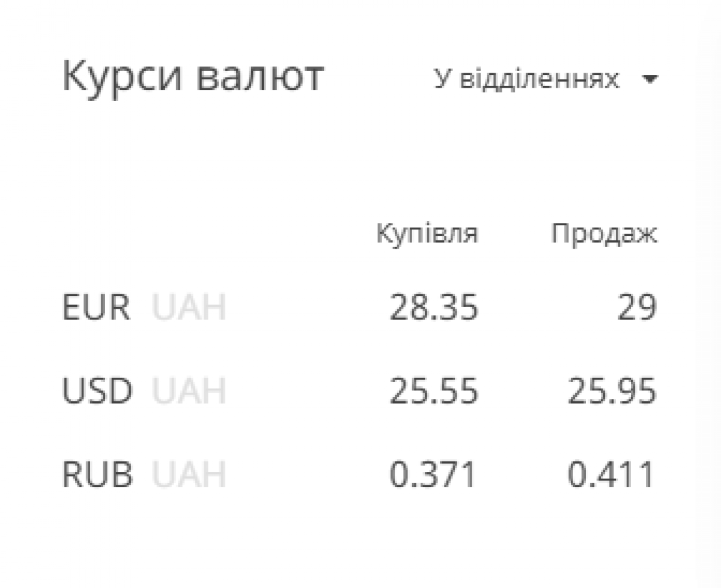Click the RUB sell rate 0.411
The width and height of the screenshot is (721, 588).
click(x=610, y=475)
